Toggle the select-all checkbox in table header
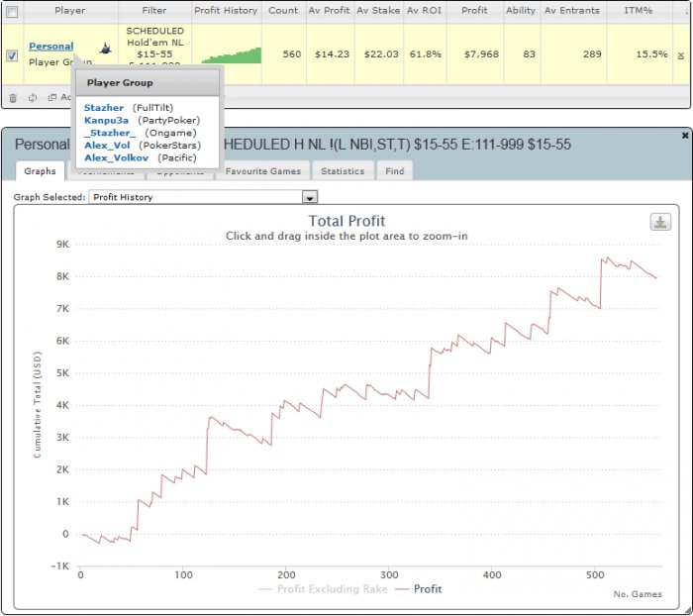Image resolution: width=693 pixels, height=616 pixels. tap(12, 11)
